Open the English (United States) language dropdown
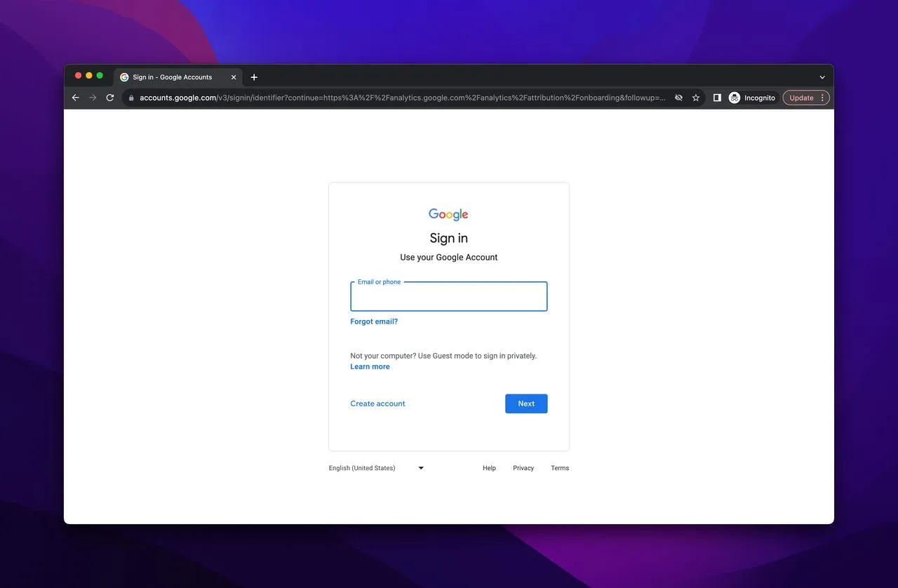Image resolution: width=898 pixels, height=588 pixels. click(x=377, y=468)
